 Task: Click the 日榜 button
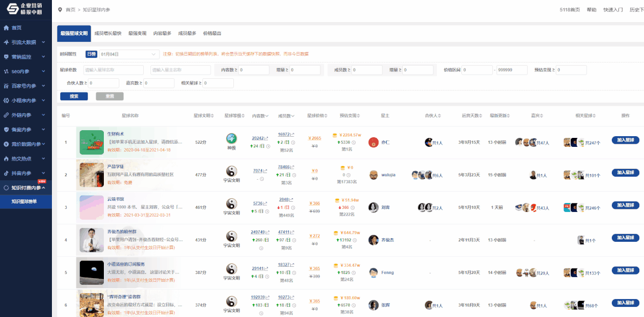[x=91, y=54]
